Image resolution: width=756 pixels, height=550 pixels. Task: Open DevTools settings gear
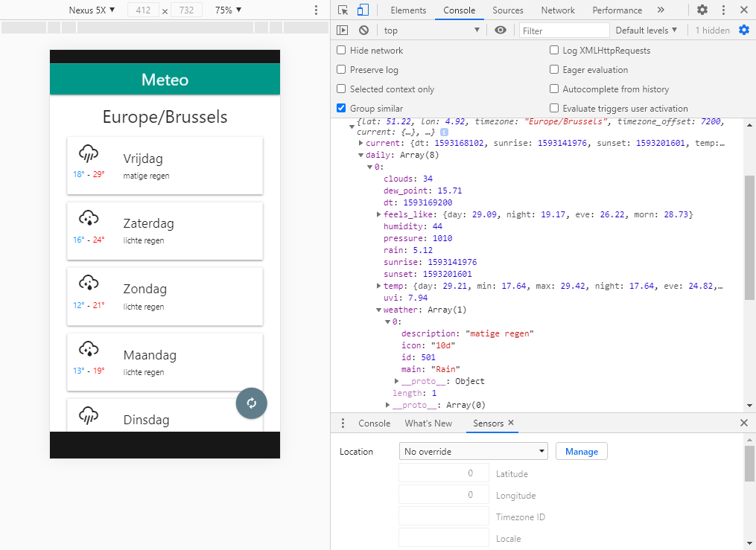click(x=702, y=10)
